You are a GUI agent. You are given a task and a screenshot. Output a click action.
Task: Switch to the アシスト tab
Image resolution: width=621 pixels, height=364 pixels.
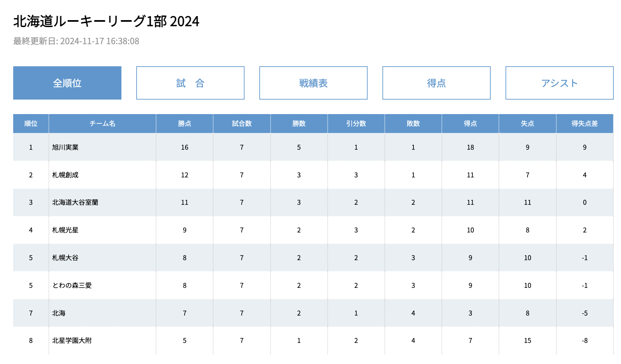tap(560, 83)
